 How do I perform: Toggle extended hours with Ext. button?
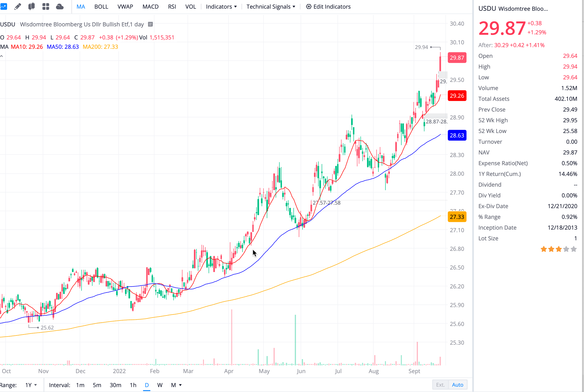(x=440, y=385)
